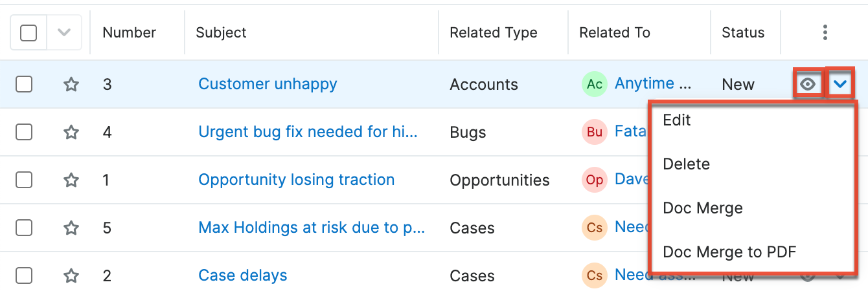
Task: Star the Max Holdings at risk record
Action: [71, 228]
